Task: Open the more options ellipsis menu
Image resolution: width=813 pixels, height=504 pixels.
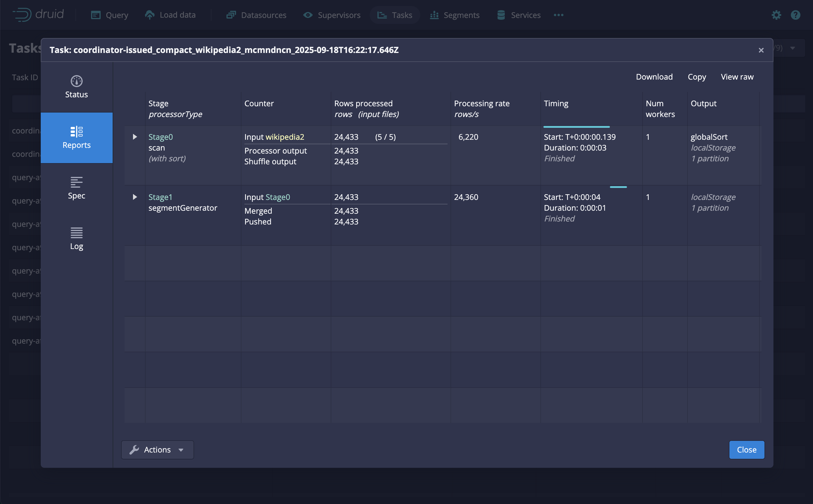Action: (x=559, y=15)
